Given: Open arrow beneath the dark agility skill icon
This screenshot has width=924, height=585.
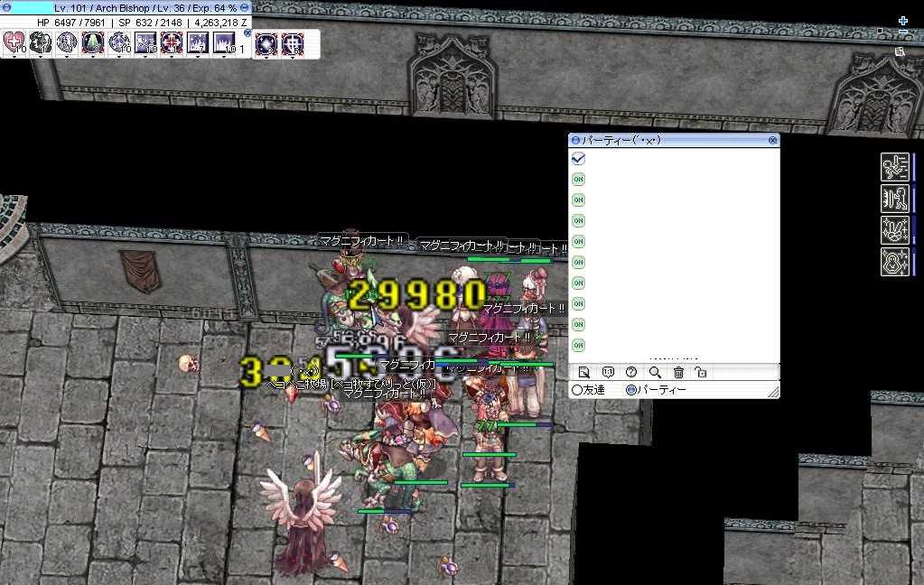Looking at the screenshot, I should pos(41,57).
